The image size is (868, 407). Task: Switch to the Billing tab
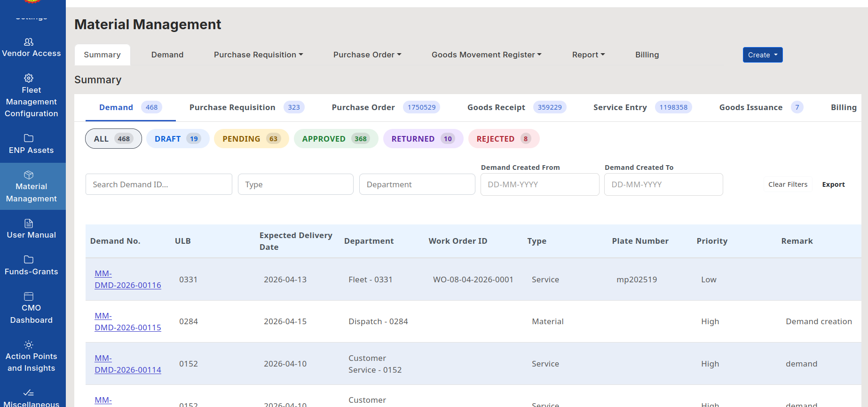(647, 55)
